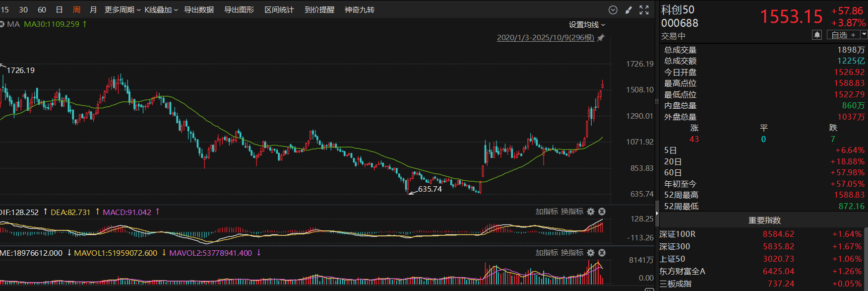The width and height of the screenshot is (868, 291).
Task: Open 到价提醒 price alert
Action: click(319, 10)
